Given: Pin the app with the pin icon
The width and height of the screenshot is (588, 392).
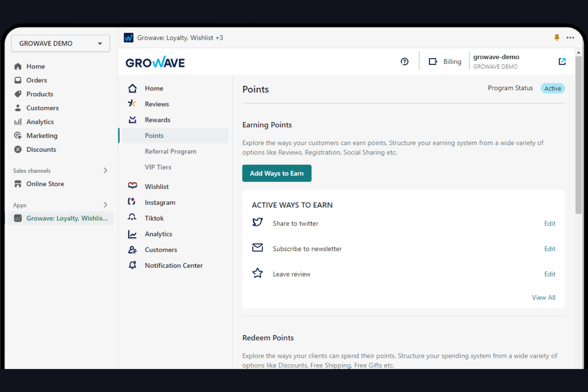Looking at the screenshot, I should click(557, 38).
